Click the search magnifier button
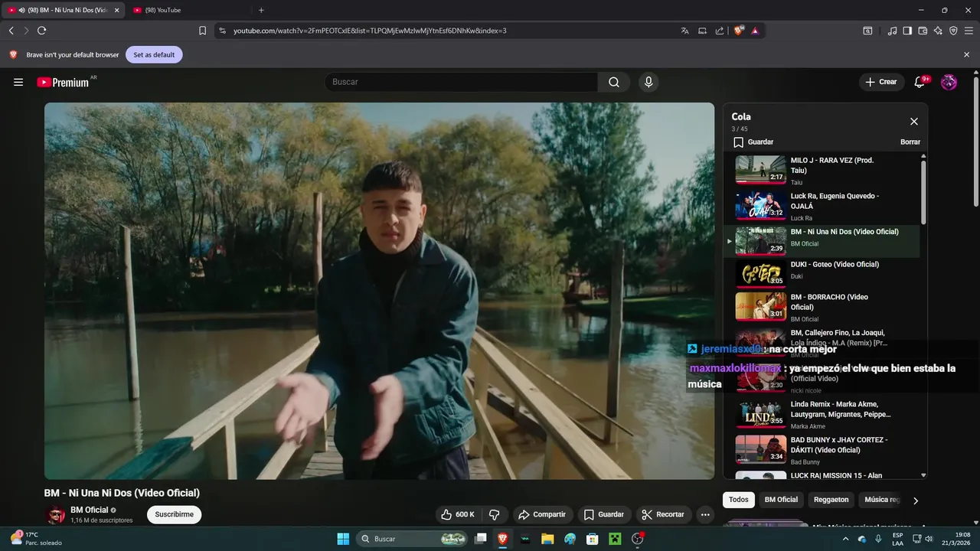The height and width of the screenshot is (551, 980). [614, 82]
